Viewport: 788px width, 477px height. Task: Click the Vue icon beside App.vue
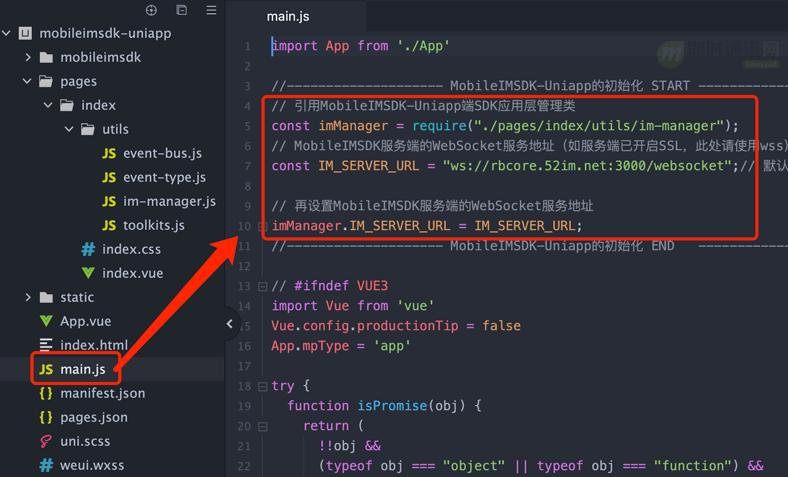pyautogui.click(x=46, y=321)
